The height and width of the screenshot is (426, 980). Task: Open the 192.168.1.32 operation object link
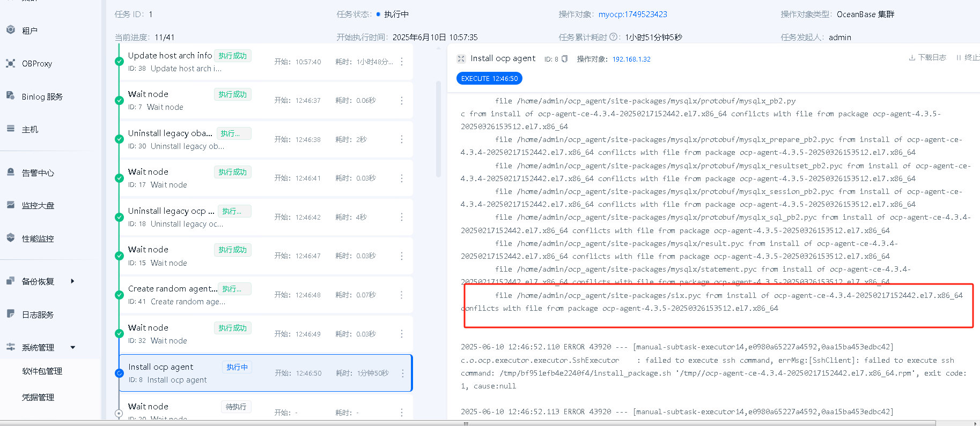click(631, 59)
